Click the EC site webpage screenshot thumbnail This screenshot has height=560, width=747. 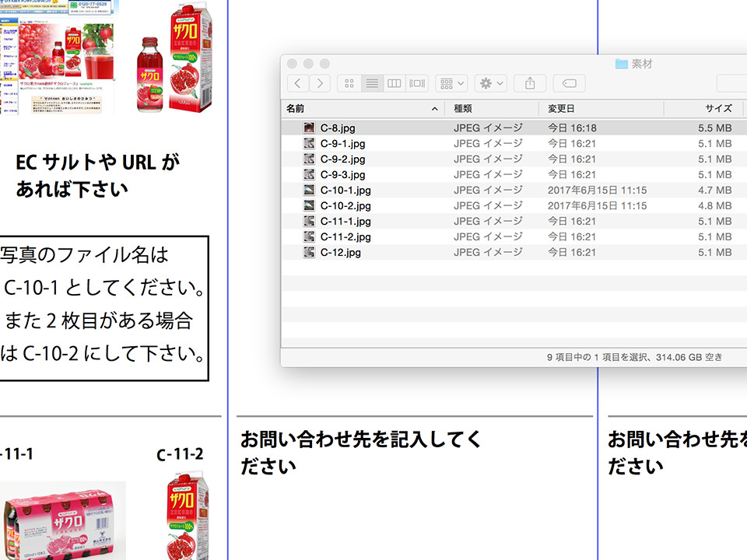click(x=58, y=57)
